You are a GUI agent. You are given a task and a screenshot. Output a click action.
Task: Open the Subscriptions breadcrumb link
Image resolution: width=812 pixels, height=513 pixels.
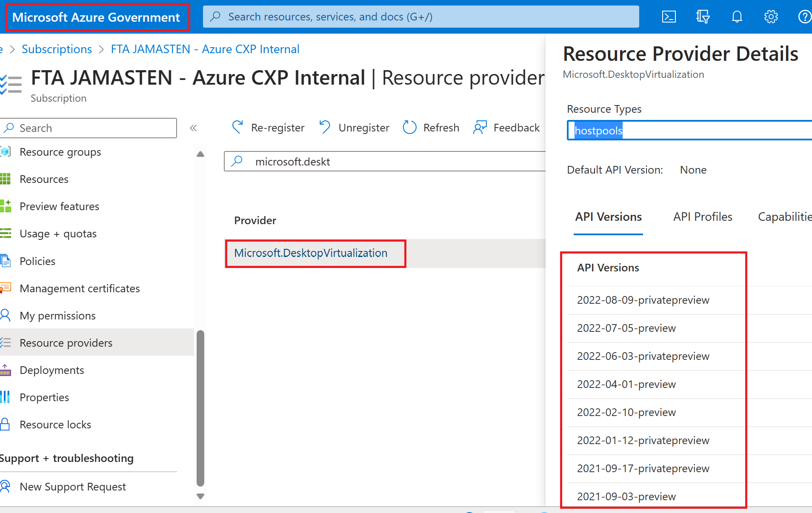[x=57, y=49]
